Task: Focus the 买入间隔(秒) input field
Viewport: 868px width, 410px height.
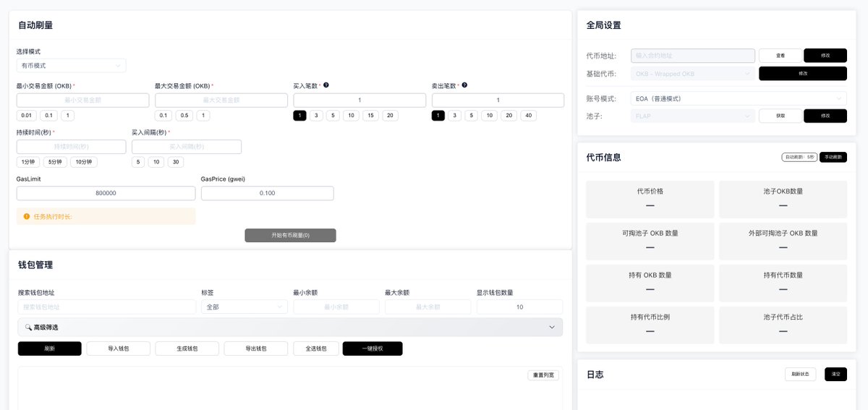Action: pyautogui.click(x=187, y=147)
